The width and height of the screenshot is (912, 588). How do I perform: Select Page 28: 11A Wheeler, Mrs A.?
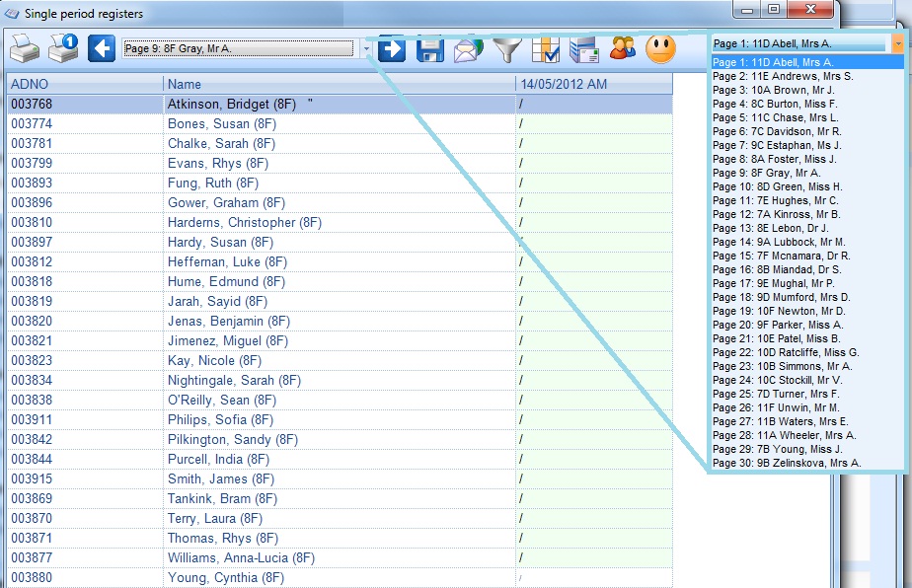pyautogui.click(x=807, y=435)
